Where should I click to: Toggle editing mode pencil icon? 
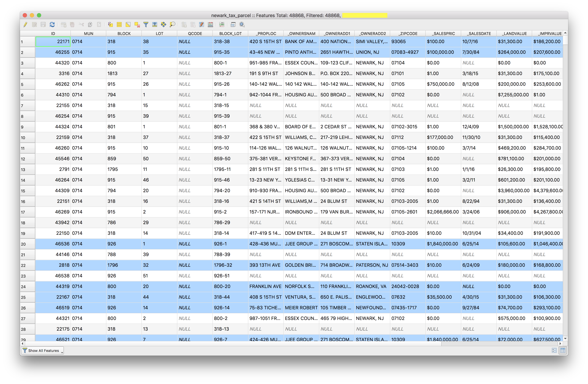[25, 24]
